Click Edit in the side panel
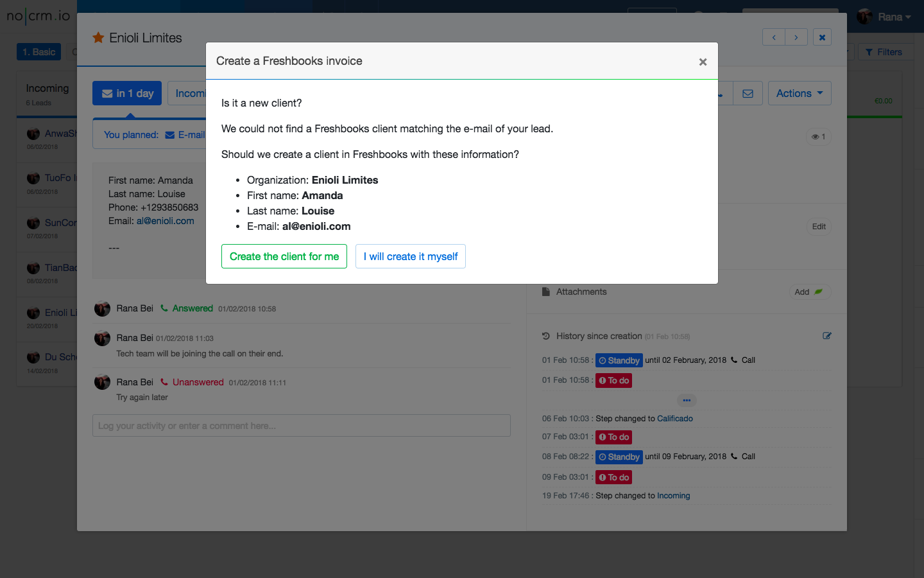The image size is (924, 578). pyautogui.click(x=818, y=227)
